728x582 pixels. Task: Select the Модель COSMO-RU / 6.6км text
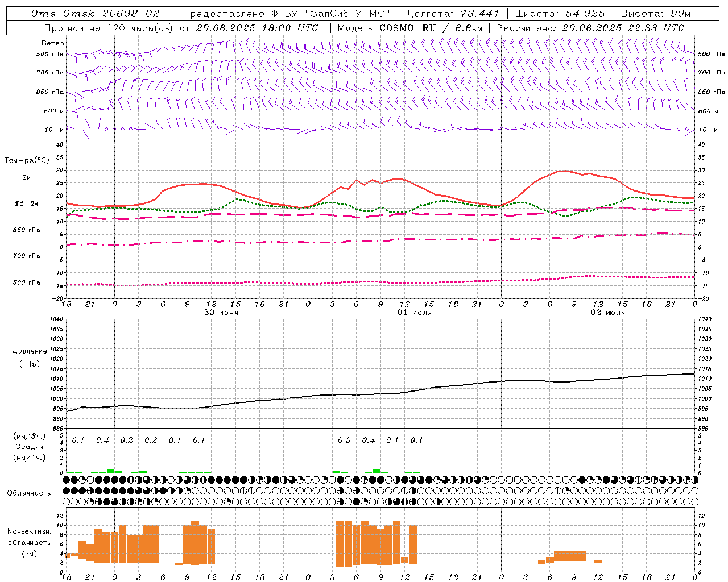tap(410, 28)
